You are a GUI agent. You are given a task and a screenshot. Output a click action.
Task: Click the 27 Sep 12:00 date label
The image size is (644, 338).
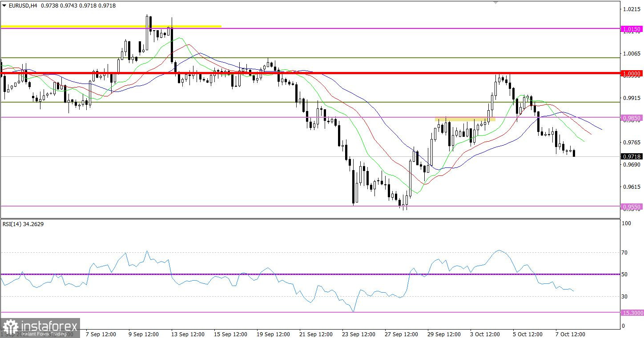[x=401, y=334]
